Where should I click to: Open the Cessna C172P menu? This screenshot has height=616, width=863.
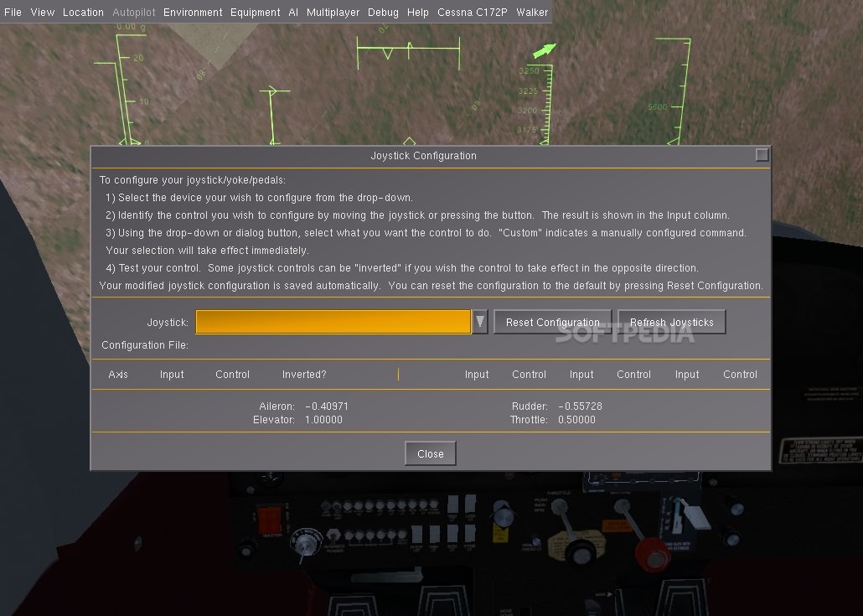point(473,12)
